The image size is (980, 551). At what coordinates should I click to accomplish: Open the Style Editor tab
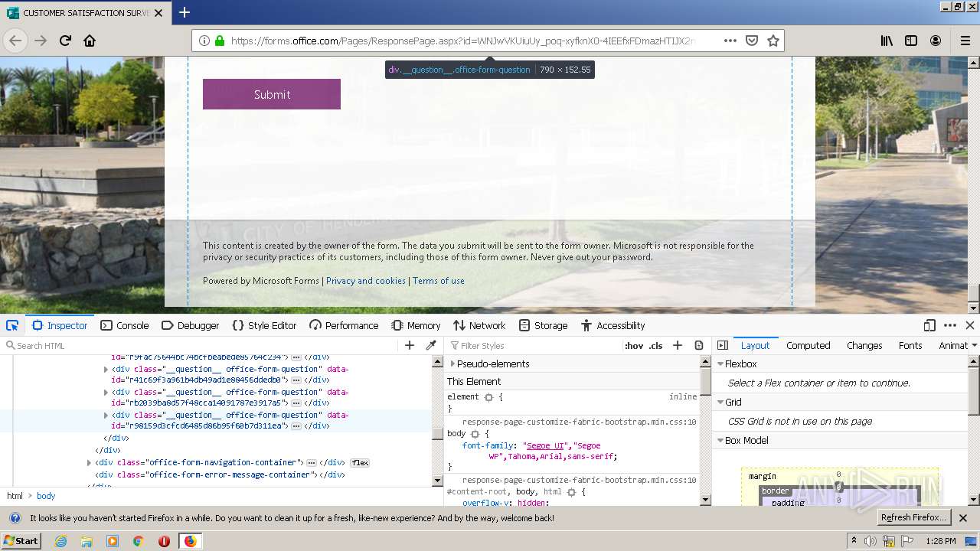pyautogui.click(x=264, y=325)
